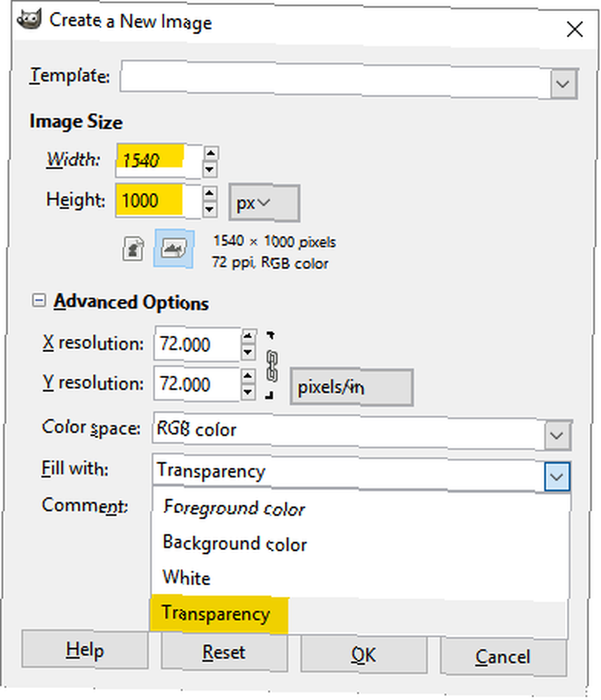
Task: Open the Color space dropdown
Action: 556,435
